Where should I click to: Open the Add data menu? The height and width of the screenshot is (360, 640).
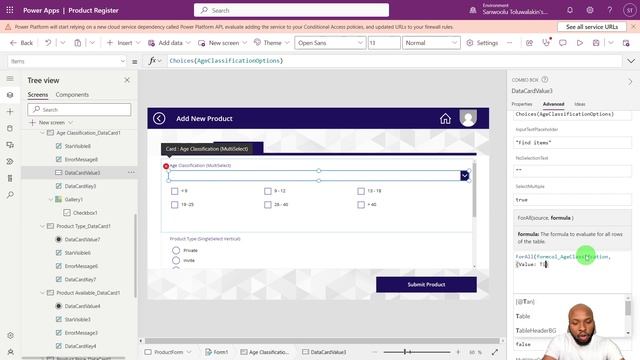click(x=169, y=43)
